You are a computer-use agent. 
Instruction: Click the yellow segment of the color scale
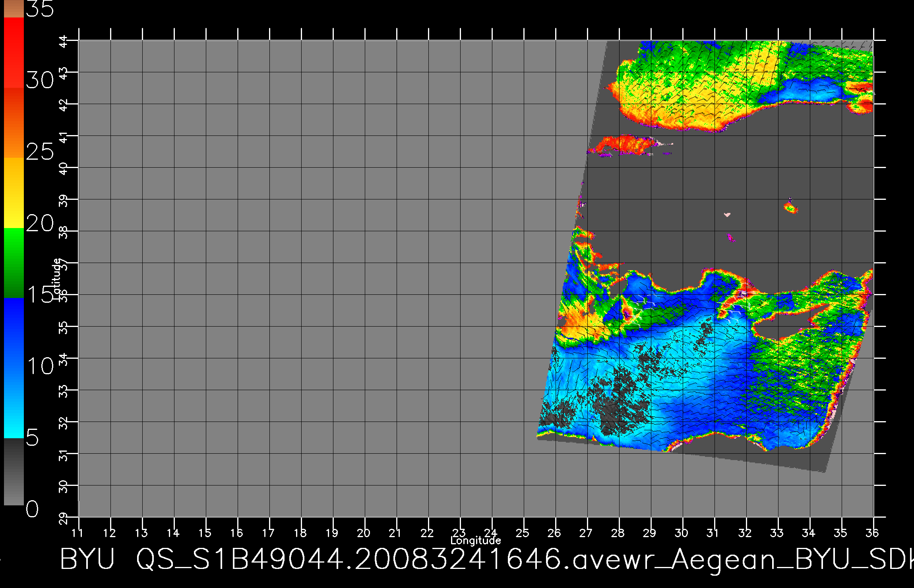click(x=14, y=193)
